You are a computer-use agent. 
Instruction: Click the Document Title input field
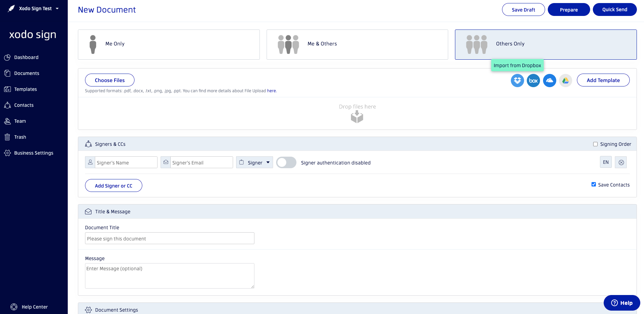point(169,238)
